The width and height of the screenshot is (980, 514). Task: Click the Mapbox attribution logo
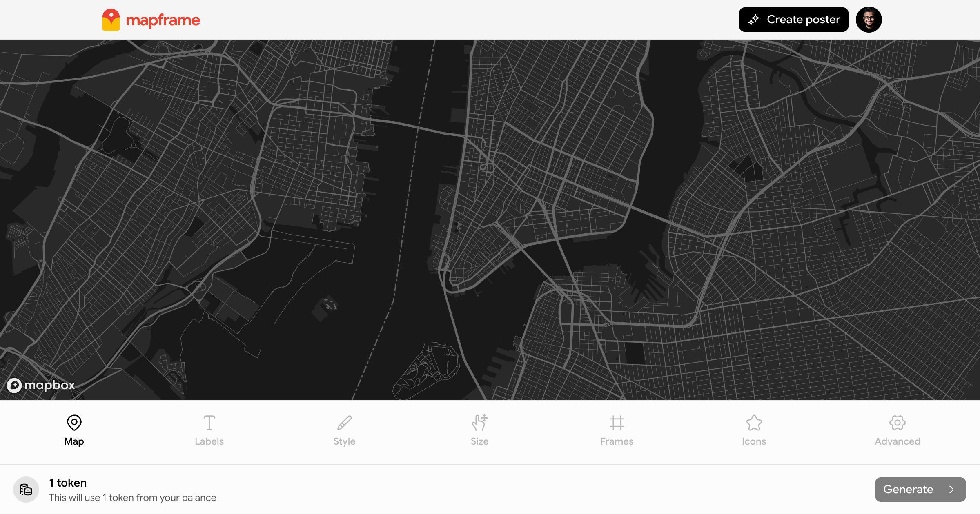click(40, 385)
